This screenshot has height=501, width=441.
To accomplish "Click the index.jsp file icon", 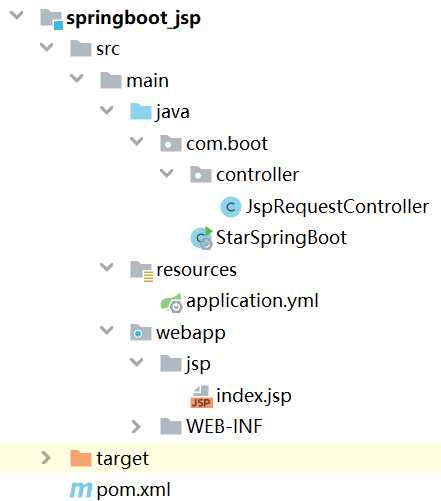I will coord(201,397).
